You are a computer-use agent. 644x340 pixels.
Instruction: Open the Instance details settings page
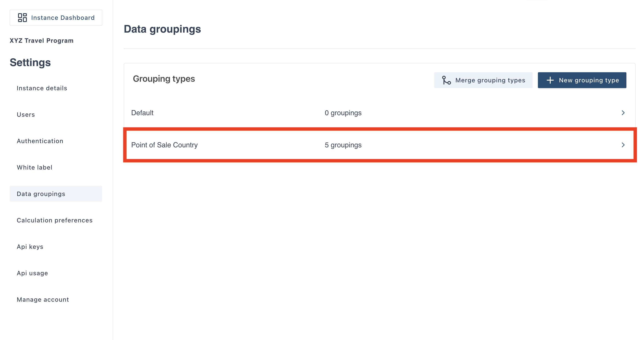(x=42, y=88)
